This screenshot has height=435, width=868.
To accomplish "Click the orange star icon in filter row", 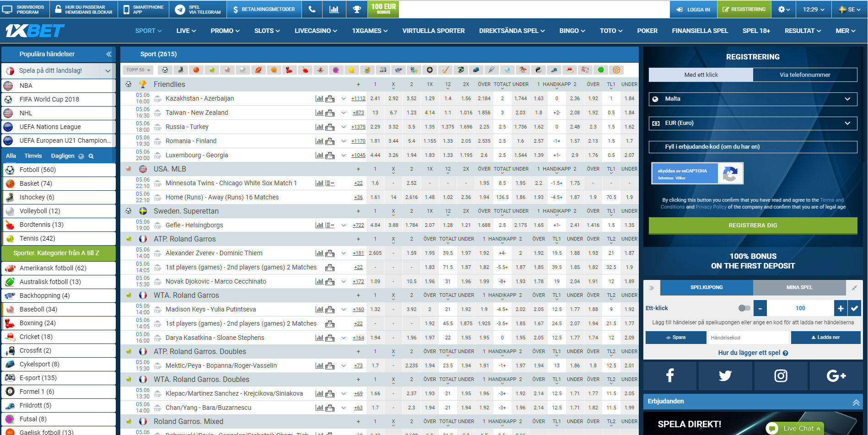I will [x=616, y=70].
